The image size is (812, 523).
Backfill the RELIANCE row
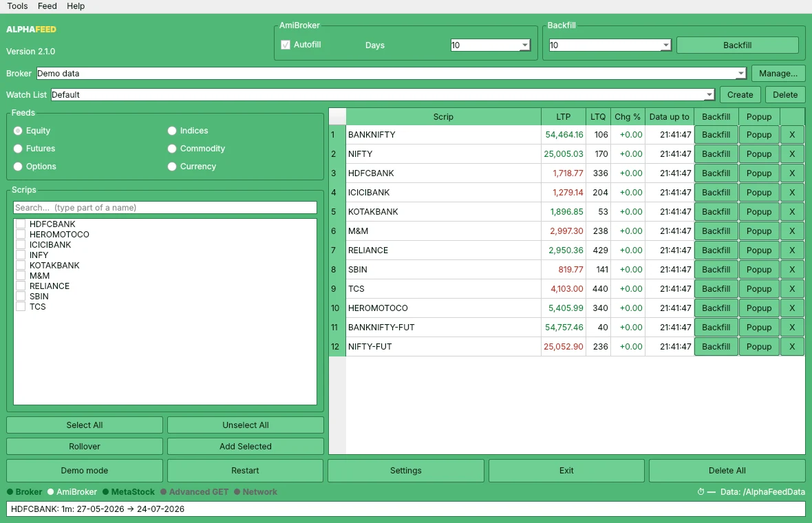tap(716, 250)
